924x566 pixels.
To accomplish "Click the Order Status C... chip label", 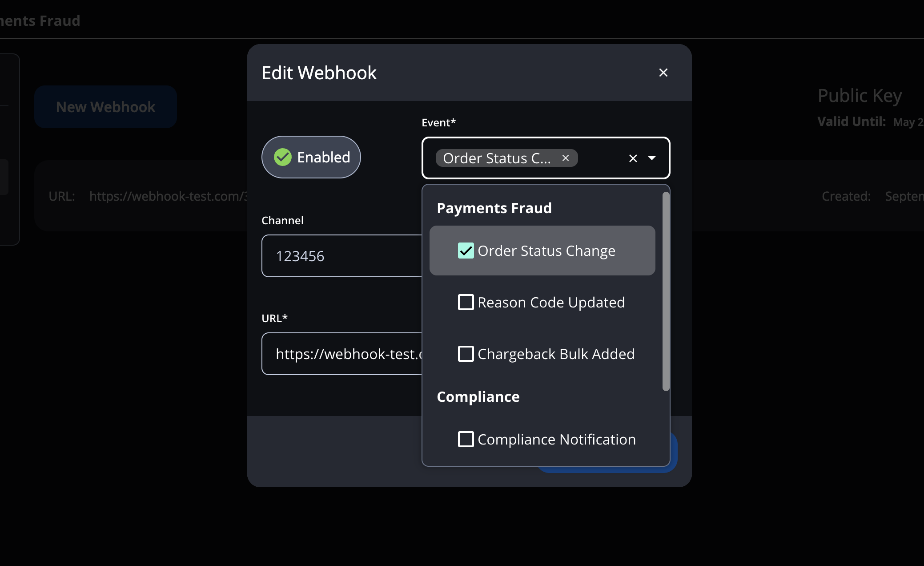I will 497,158.
